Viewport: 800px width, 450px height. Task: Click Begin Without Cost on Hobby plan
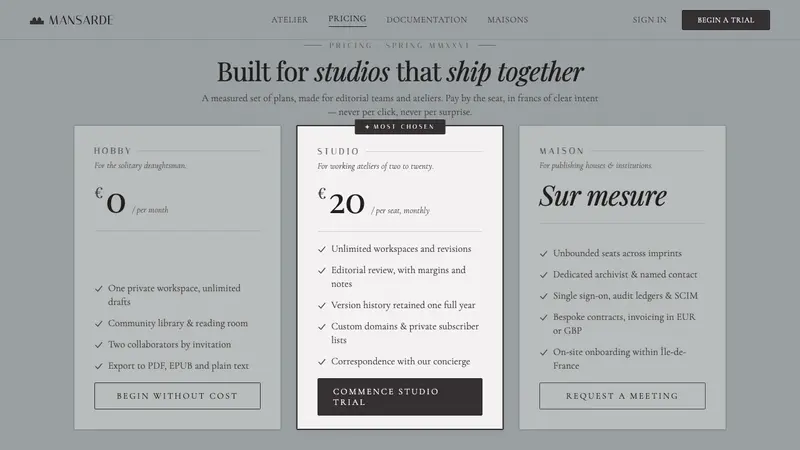click(177, 396)
